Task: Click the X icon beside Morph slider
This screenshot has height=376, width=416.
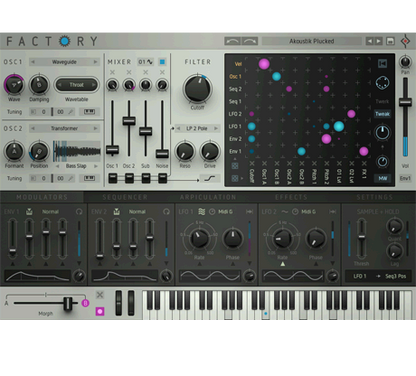Action: click(100, 295)
